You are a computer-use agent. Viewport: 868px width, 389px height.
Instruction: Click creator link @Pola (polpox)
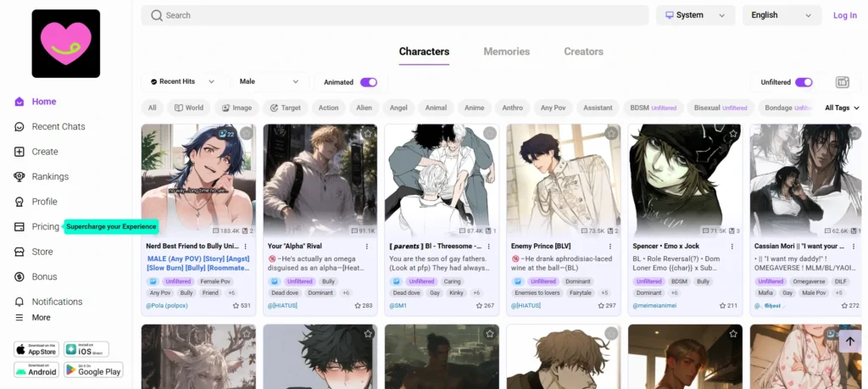pos(167,305)
